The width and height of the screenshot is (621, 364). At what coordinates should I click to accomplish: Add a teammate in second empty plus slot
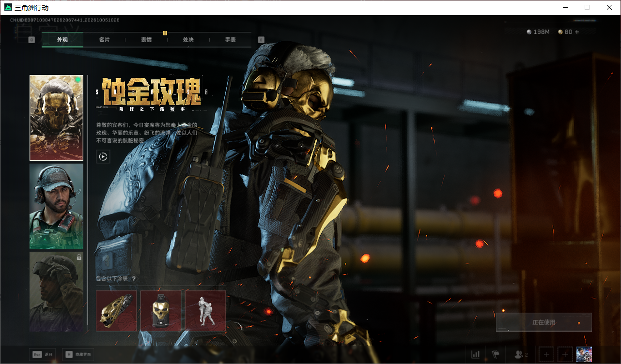pyautogui.click(x=565, y=355)
